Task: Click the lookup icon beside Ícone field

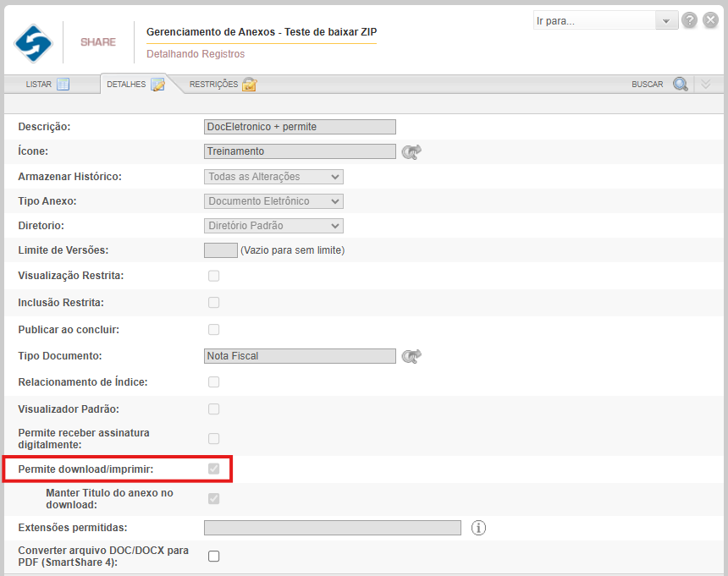Action: coord(411,151)
